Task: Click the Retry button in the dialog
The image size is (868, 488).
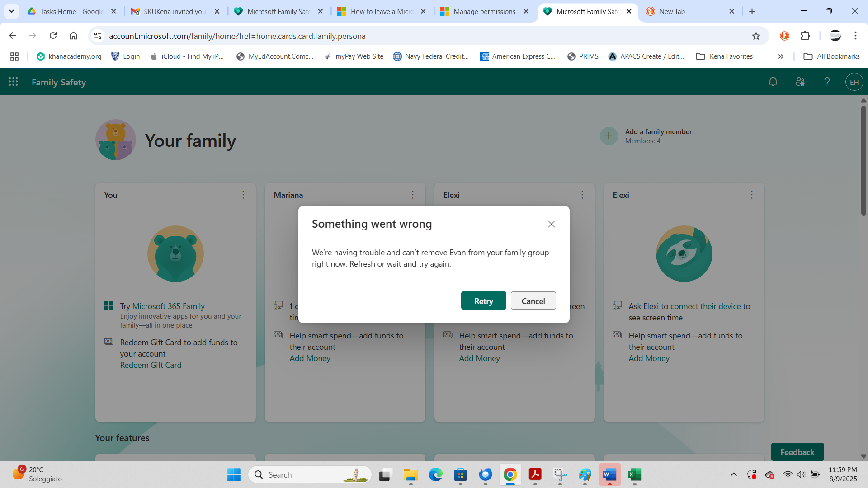Action: pos(483,300)
